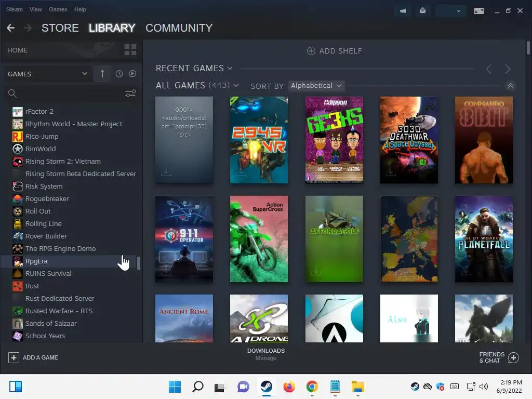532x399 pixels.
Task: Click the sidebar game list scrollbar
Action: tap(138, 263)
